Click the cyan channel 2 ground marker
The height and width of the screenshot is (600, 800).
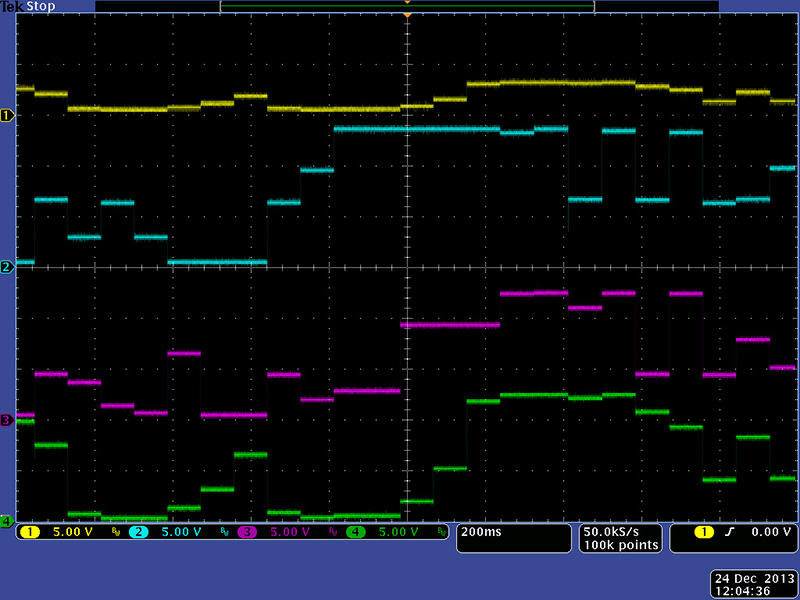6,267
